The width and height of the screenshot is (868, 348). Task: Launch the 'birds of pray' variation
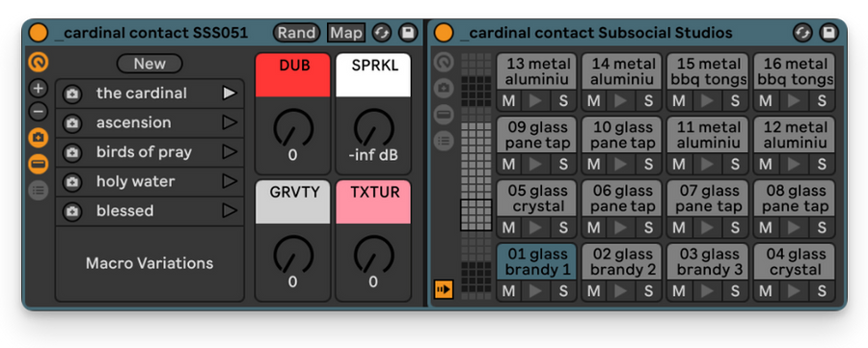230,152
